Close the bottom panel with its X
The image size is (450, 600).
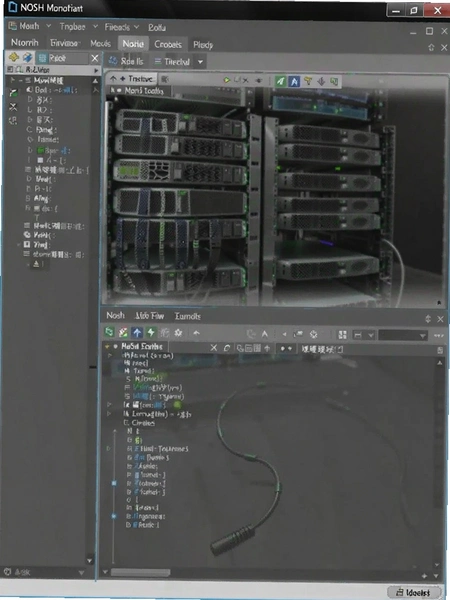point(440,319)
